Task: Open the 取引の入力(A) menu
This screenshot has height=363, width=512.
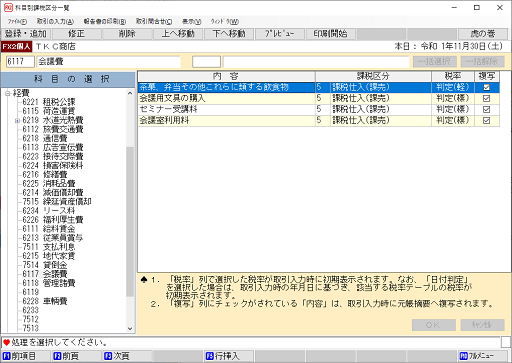Action: pyautogui.click(x=55, y=22)
